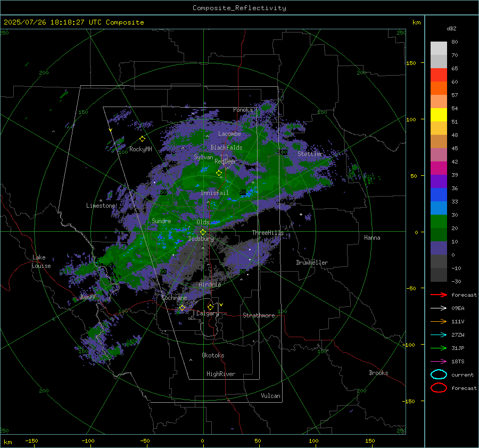
Task: Click the Vulcan city label
Action: pyautogui.click(x=271, y=396)
